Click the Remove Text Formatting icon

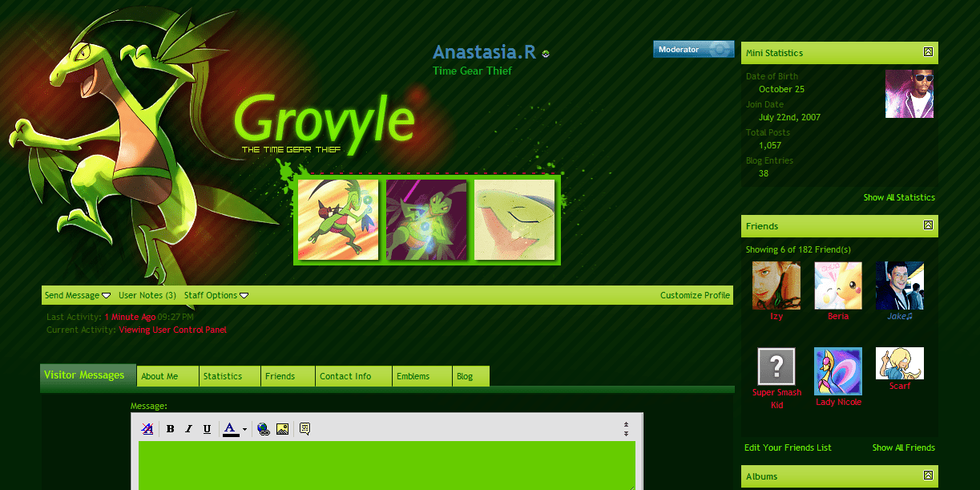[x=147, y=429]
